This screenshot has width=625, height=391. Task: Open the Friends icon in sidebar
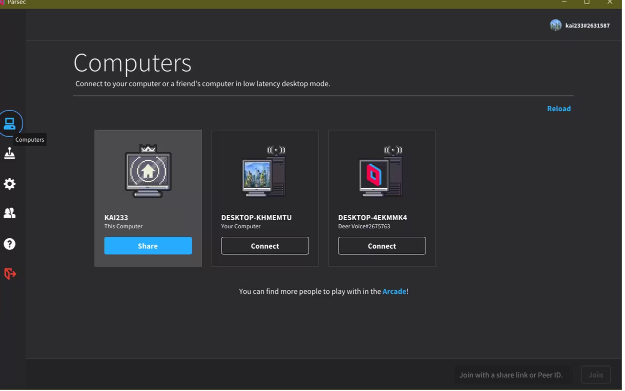tap(10, 213)
